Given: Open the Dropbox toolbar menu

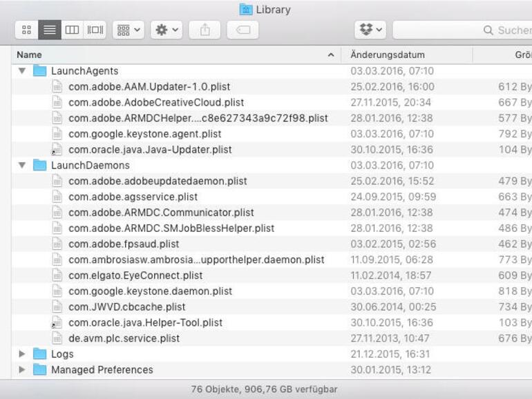Looking at the screenshot, I should click(370, 30).
